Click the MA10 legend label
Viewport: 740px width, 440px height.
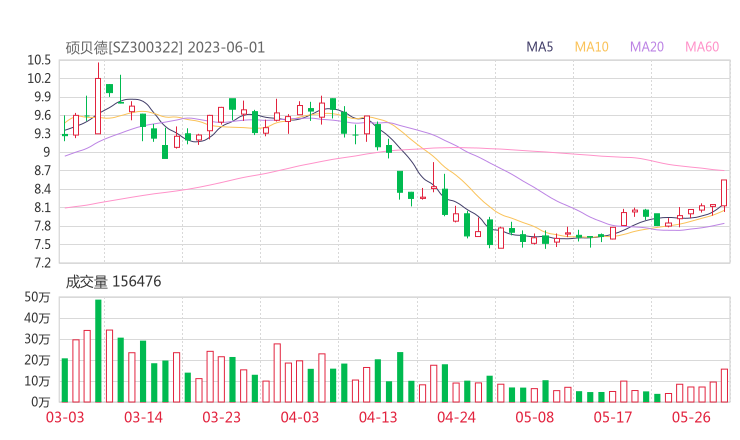coord(591,47)
